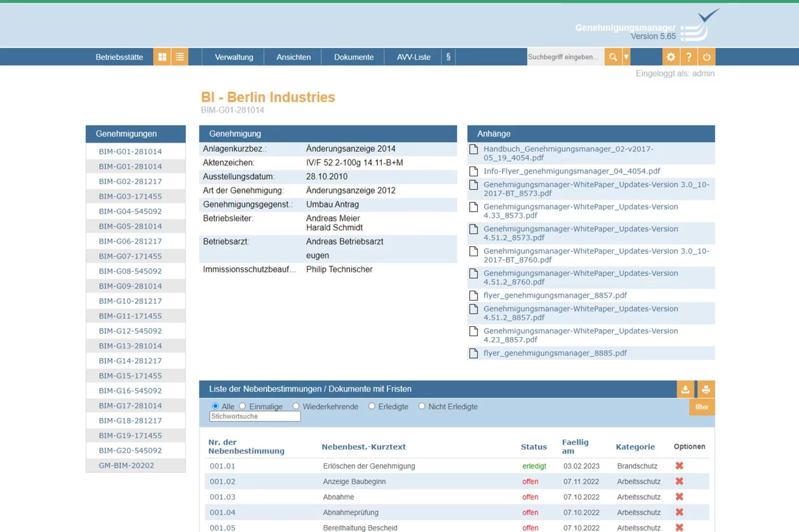Delete entry 001.01 with red X

pos(679,466)
